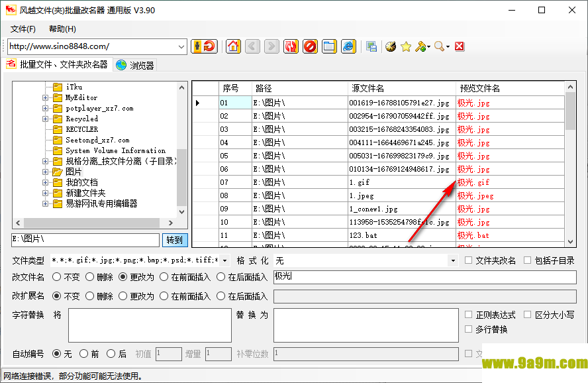The height and width of the screenshot is (383, 588).
Task: Set 改扩展名 to 在后面插入
Action: click(x=221, y=296)
